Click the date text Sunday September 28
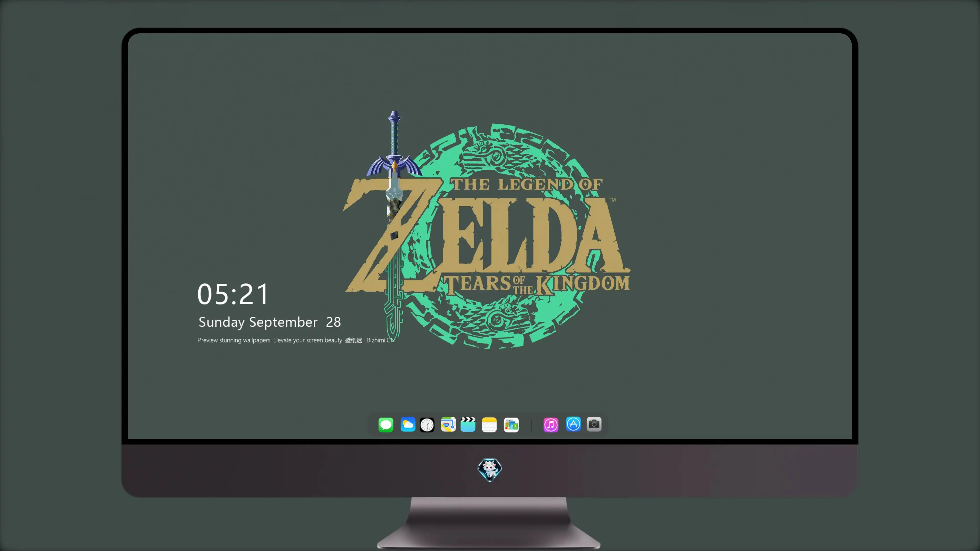 point(270,322)
